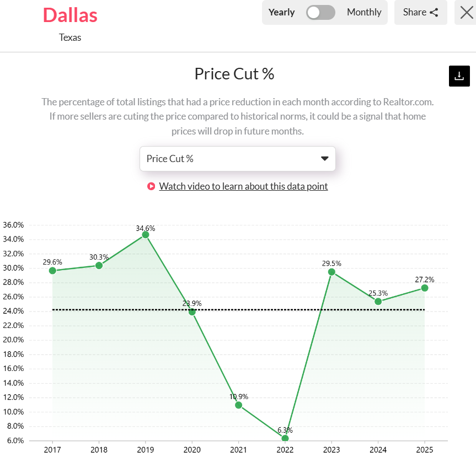This screenshot has width=476, height=457.
Task: Click the red play icon before the video link
Action: (x=151, y=186)
